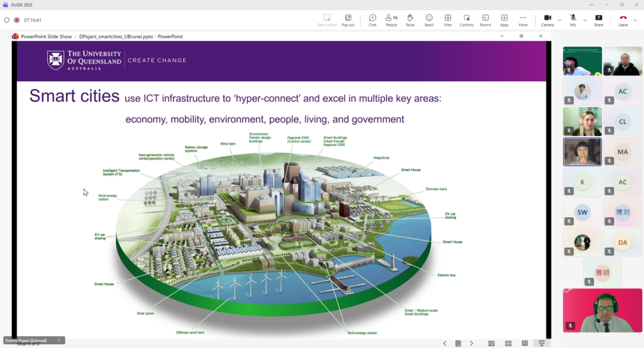Open the Apps panel
644x348 pixels.
[504, 20]
